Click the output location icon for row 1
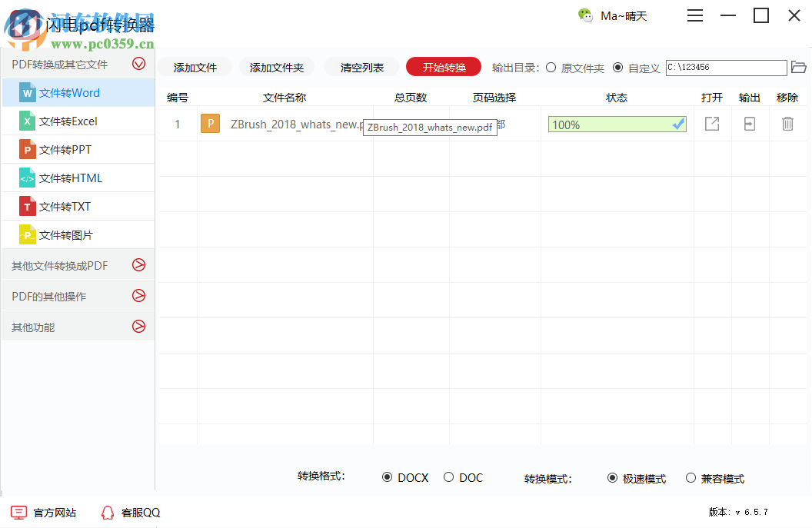 [749, 124]
